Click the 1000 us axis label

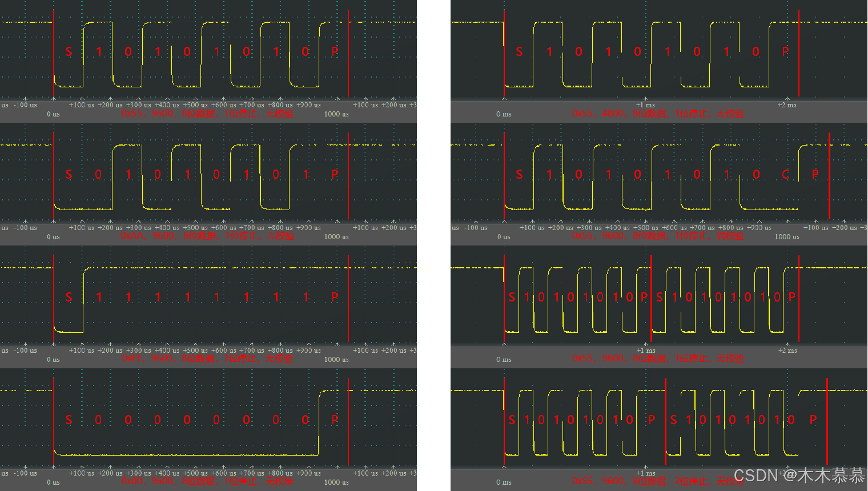335,114
